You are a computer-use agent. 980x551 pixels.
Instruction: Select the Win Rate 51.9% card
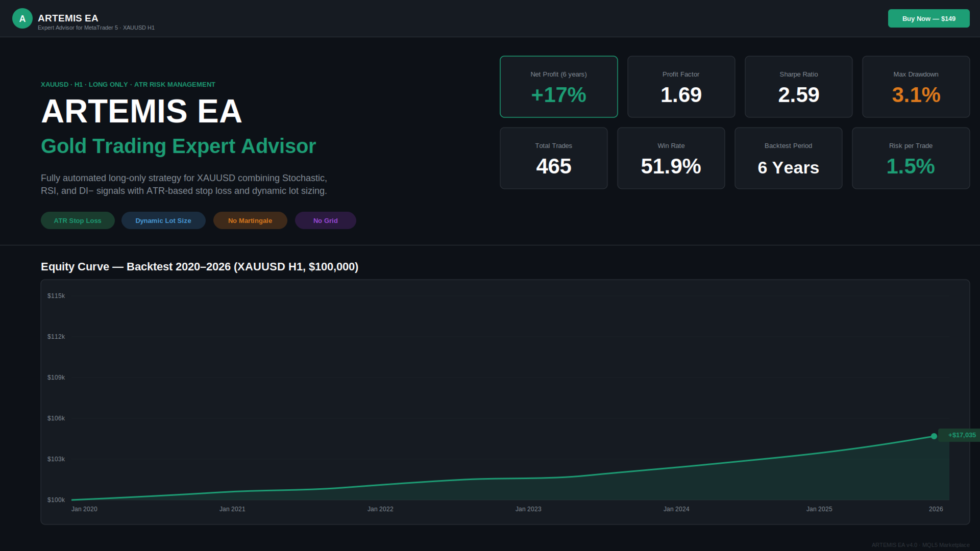[x=671, y=158]
